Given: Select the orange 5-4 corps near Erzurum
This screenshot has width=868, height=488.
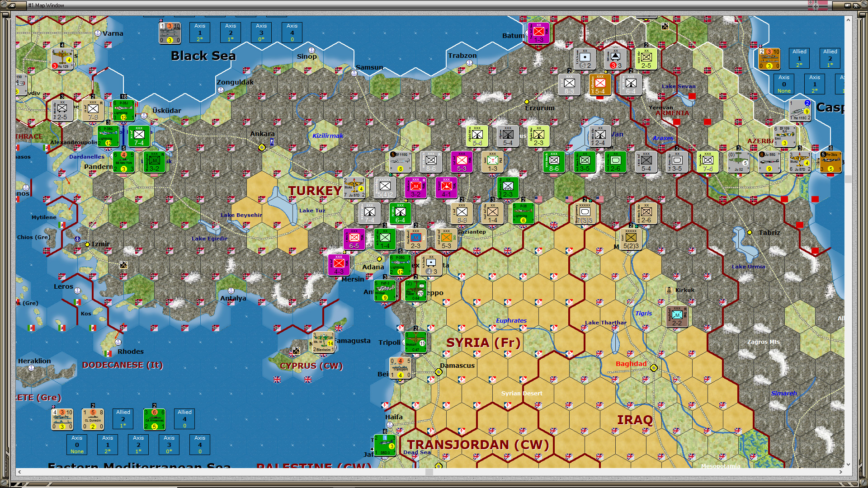Looking at the screenshot, I should [x=600, y=84].
